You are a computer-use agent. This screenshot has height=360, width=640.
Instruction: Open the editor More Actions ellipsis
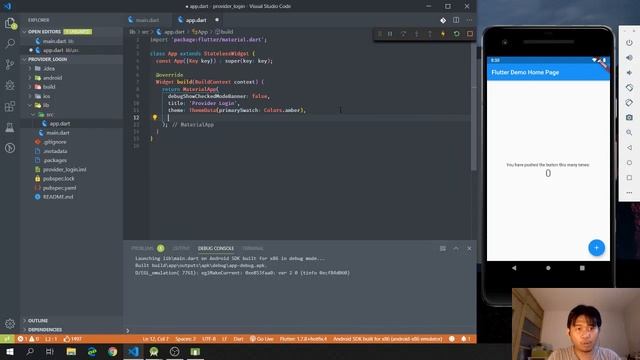[x=469, y=20]
